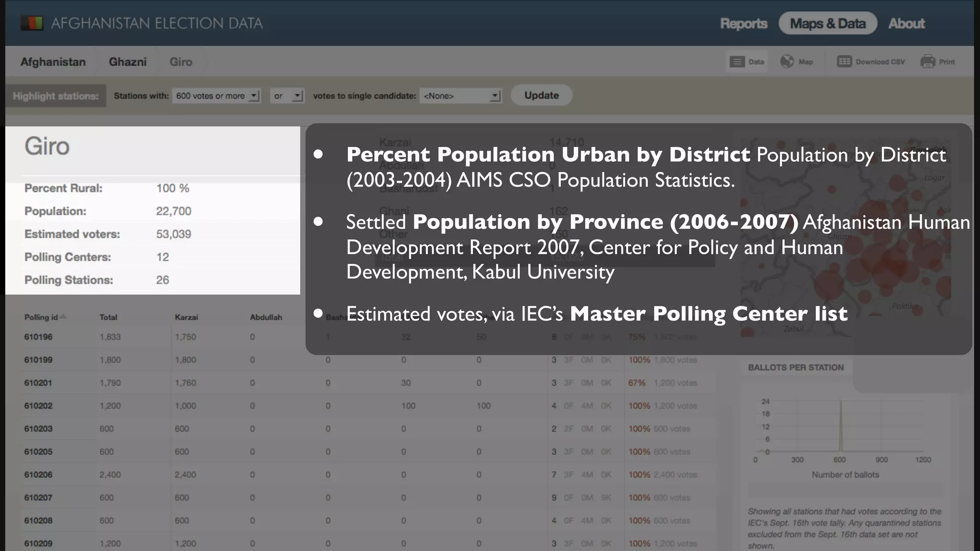The height and width of the screenshot is (551, 980).
Task: Select polling id 610206
Action: (x=38, y=474)
